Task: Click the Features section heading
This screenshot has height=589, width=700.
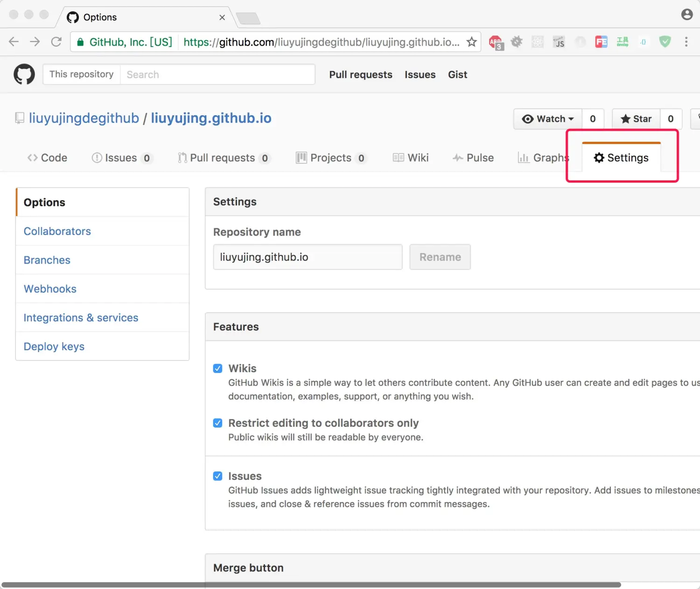Action: [x=236, y=327]
